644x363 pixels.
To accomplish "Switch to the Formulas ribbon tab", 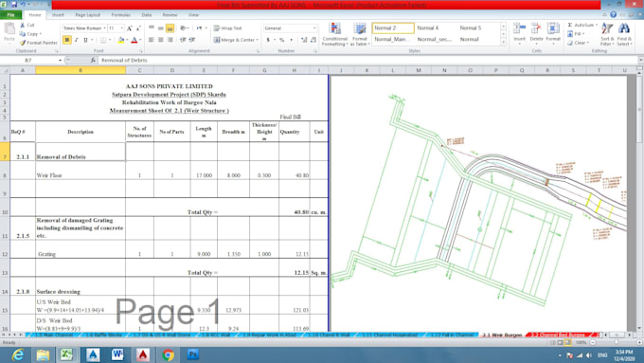I will 121,15.
